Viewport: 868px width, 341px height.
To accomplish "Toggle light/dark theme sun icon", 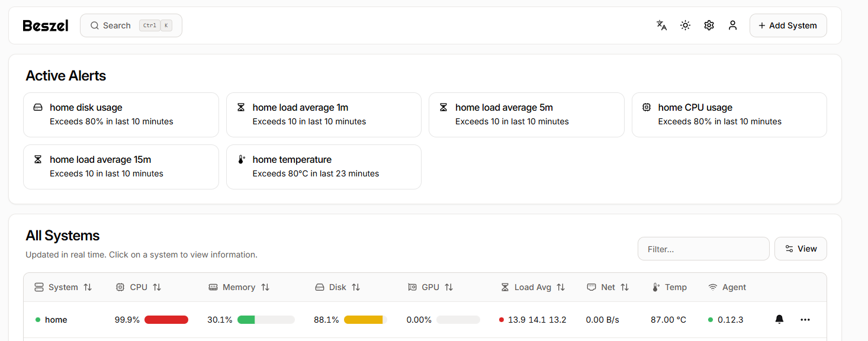I will coord(685,25).
